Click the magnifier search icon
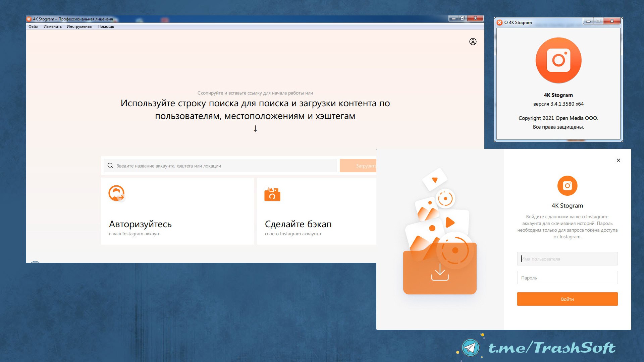Screen dimensions: 644x362 pos(110,166)
